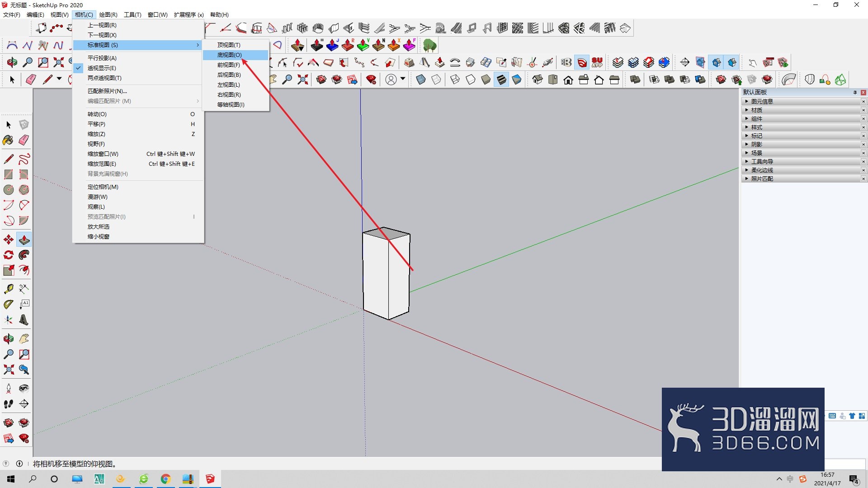Select the Paint Bucket tool
This screenshot has width=868, height=488.
pyautogui.click(x=9, y=140)
